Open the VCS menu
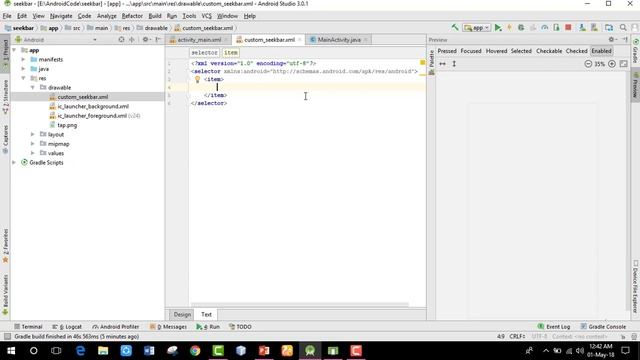 pyautogui.click(x=207, y=16)
